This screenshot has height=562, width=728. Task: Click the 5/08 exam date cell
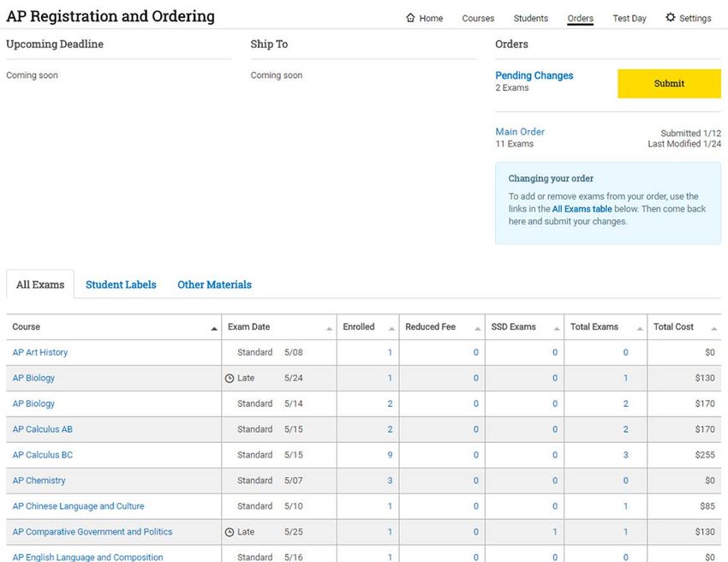tap(294, 352)
